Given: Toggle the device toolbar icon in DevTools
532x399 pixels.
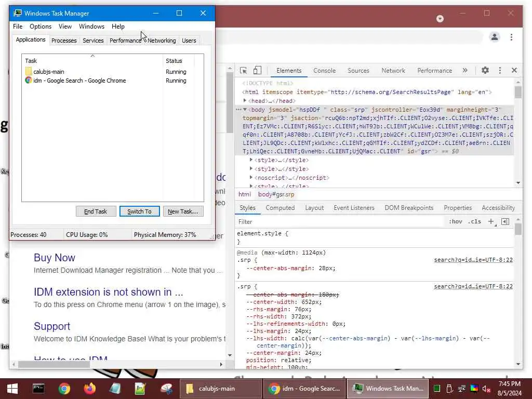Looking at the screenshot, I should (x=257, y=71).
